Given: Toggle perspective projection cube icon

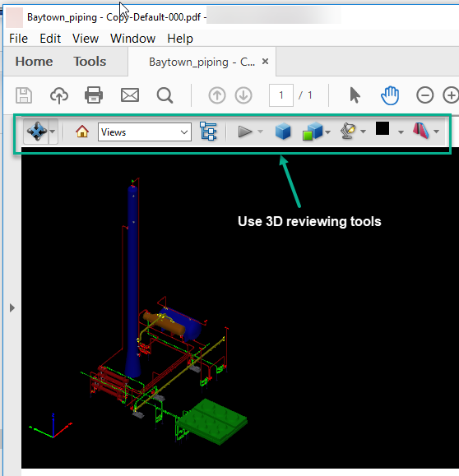Looking at the screenshot, I should 283,132.
